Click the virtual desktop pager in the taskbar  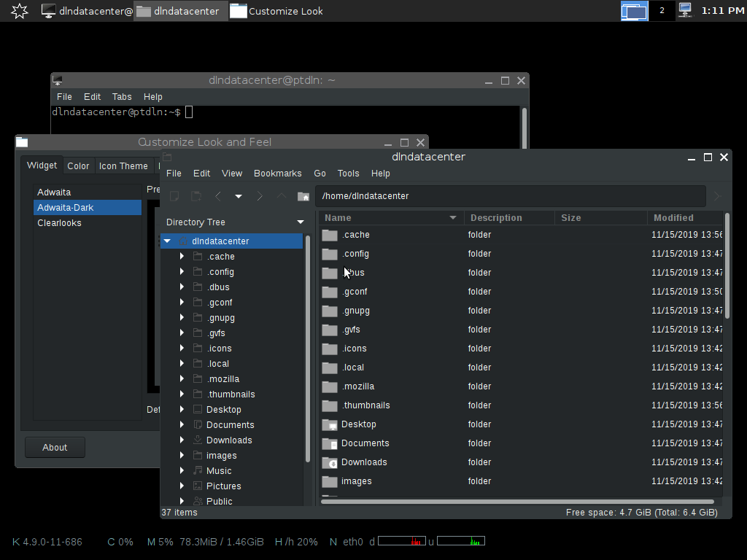tap(634, 11)
